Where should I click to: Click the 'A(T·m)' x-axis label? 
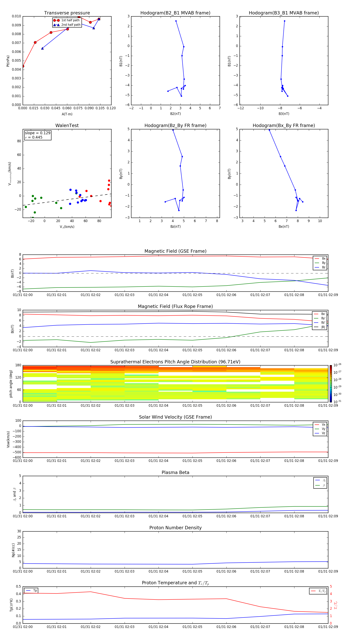67,114
